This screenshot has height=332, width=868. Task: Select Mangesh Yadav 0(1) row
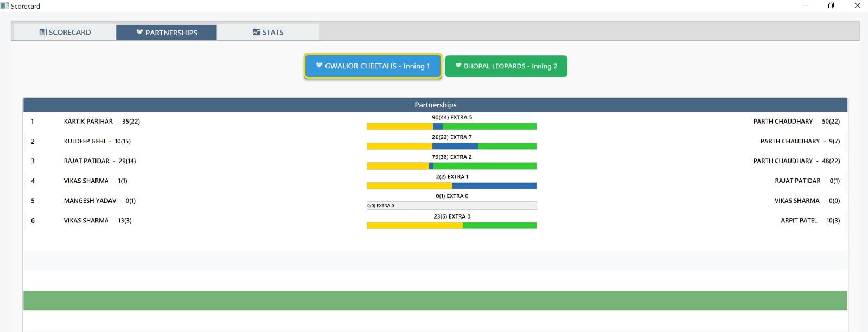point(435,201)
